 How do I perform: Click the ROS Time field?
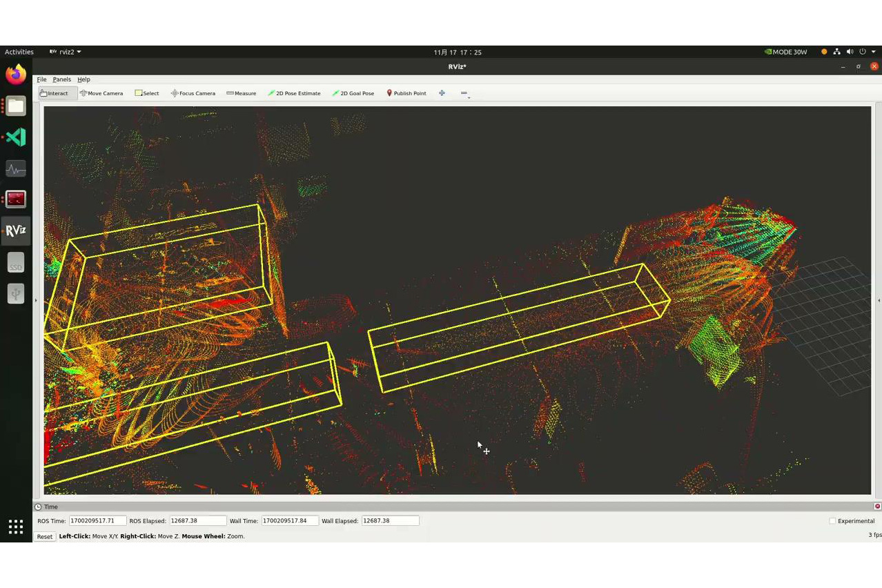[x=97, y=521]
